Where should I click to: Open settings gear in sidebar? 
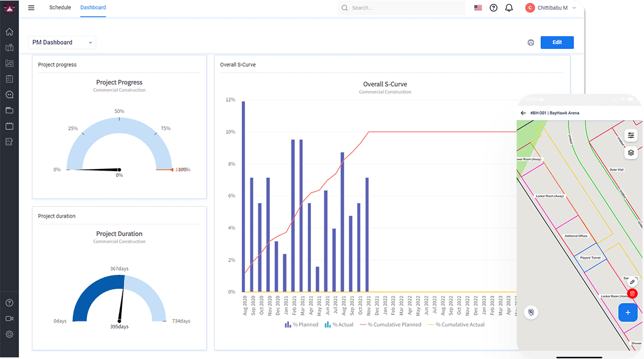tap(9, 334)
